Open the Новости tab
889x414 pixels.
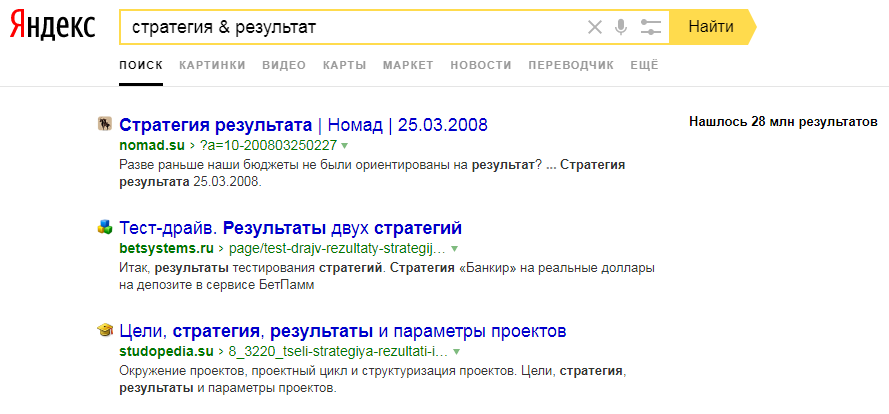pos(479,65)
